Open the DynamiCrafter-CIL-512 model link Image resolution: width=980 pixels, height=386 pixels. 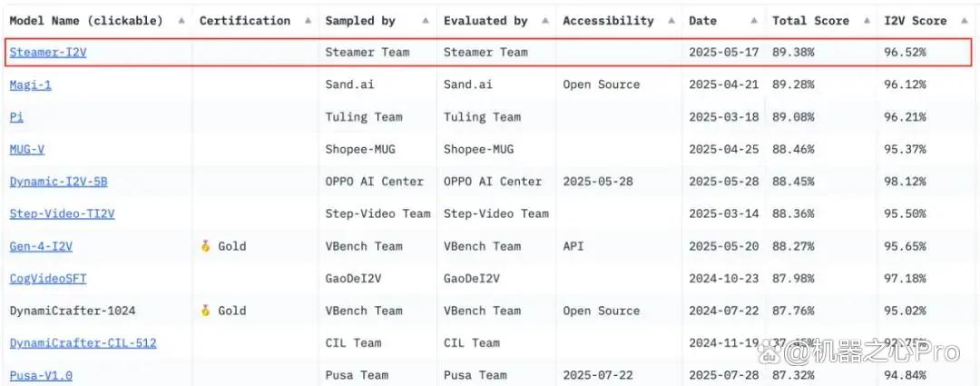coord(83,342)
